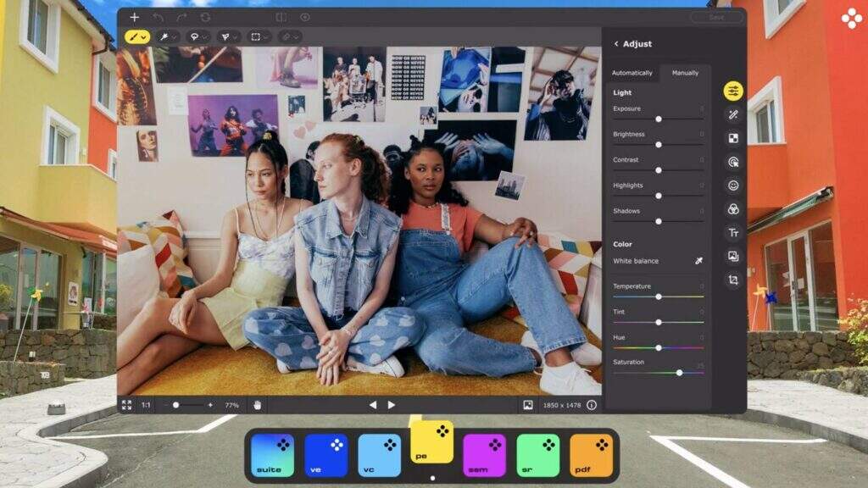
Task: Set zoom to 1:1
Action: pos(146,405)
